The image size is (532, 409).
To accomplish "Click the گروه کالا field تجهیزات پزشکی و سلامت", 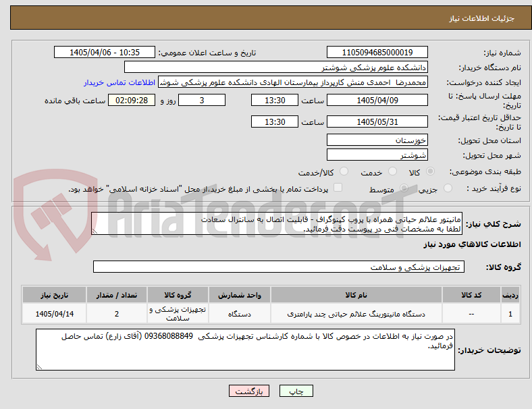I will click(x=279, y=267).
